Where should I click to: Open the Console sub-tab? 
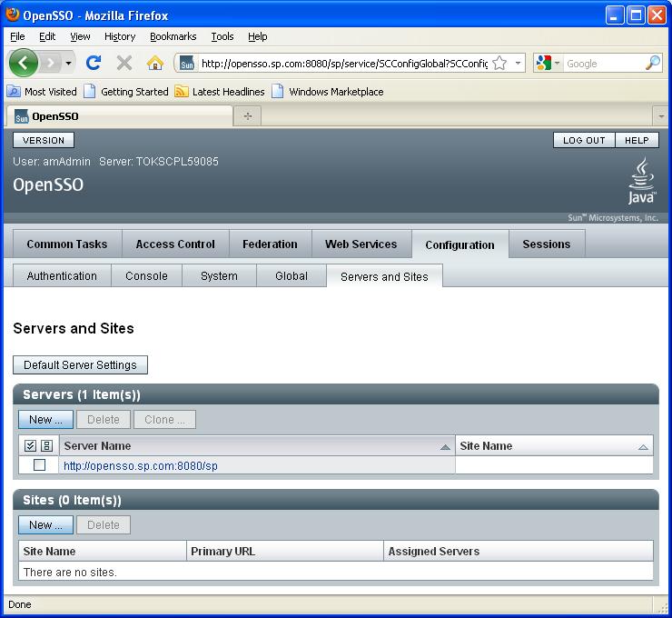[146, 275]
